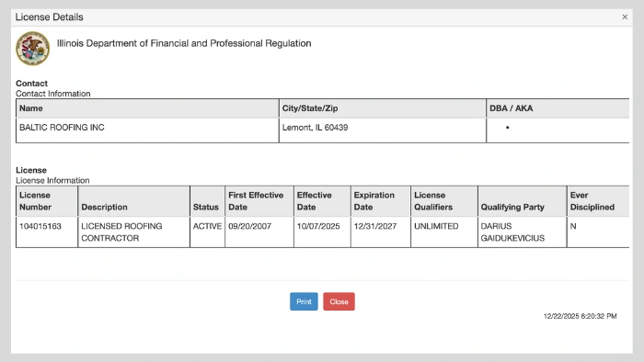
Task: Click the red Close button
Action: coord(339,301)
